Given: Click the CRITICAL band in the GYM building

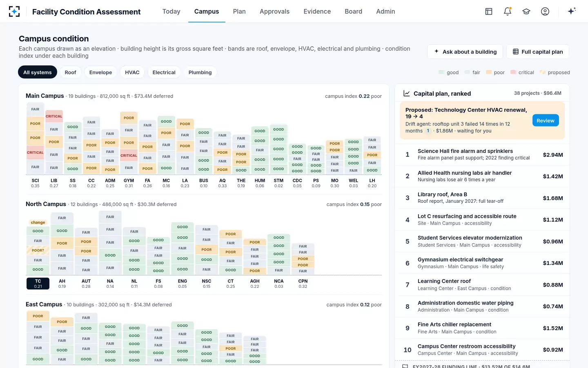Looking at the screenshot, I should 129,155.
